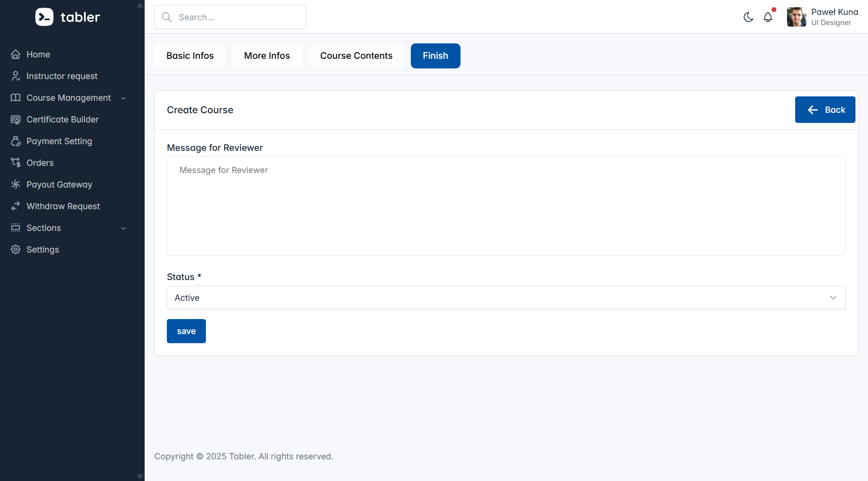
Task: Click the Payout Gateway icon
Action: 15,185
